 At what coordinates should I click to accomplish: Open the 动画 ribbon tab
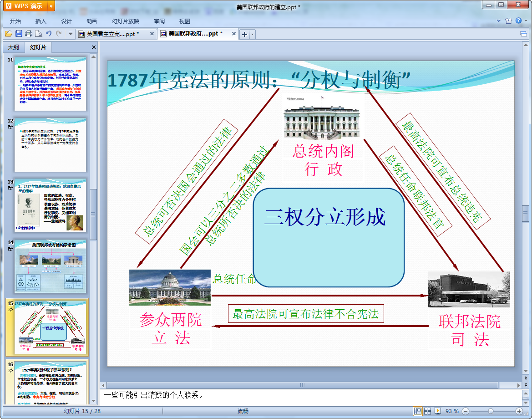click(91, 21)
